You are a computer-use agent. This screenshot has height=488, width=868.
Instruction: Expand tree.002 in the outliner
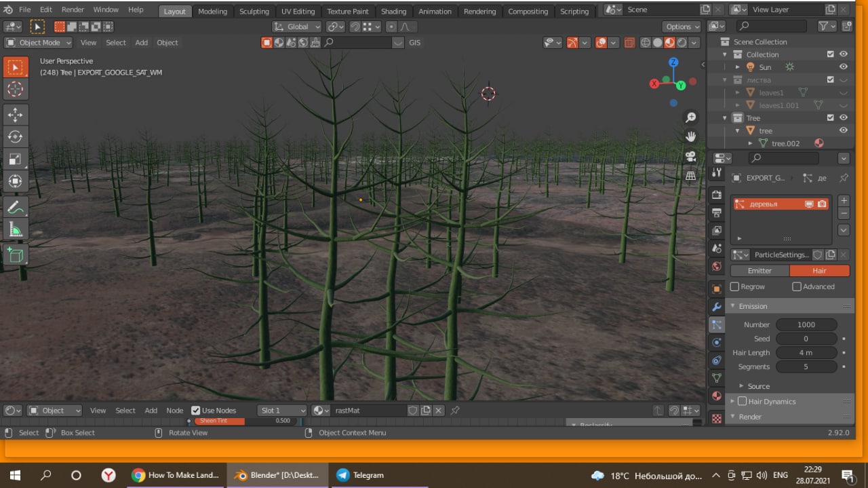click(750, 143)
